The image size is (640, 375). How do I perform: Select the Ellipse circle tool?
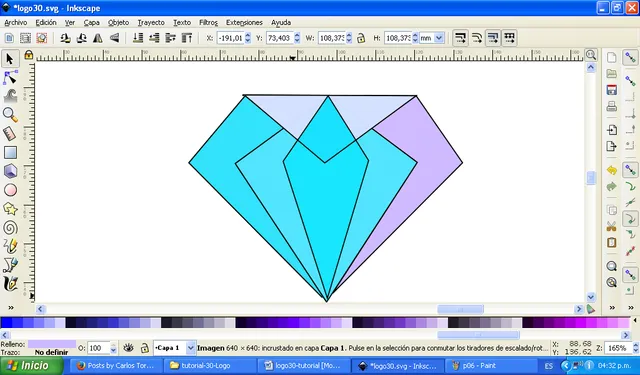(10, 190)
